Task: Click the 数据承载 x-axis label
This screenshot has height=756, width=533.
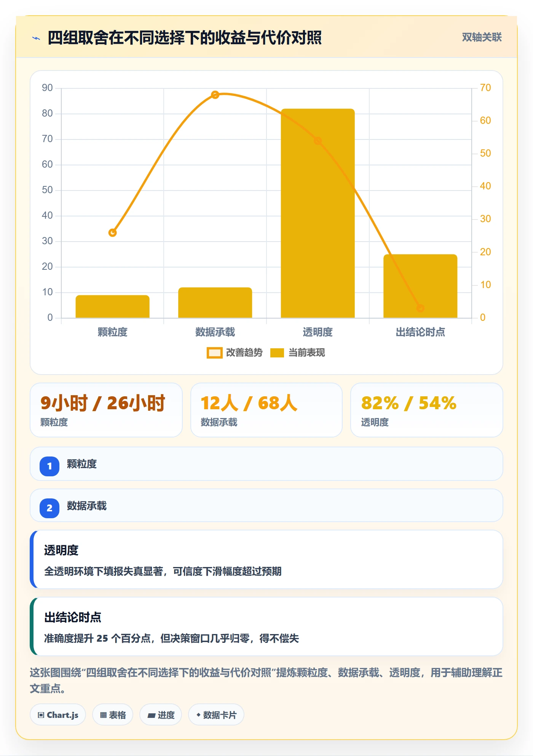Action: (x=215, y=332)
